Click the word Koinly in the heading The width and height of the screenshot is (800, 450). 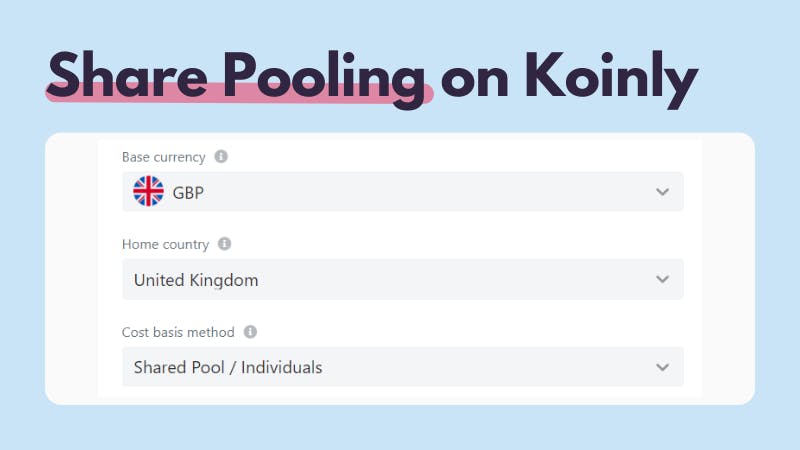coord(611,79)
